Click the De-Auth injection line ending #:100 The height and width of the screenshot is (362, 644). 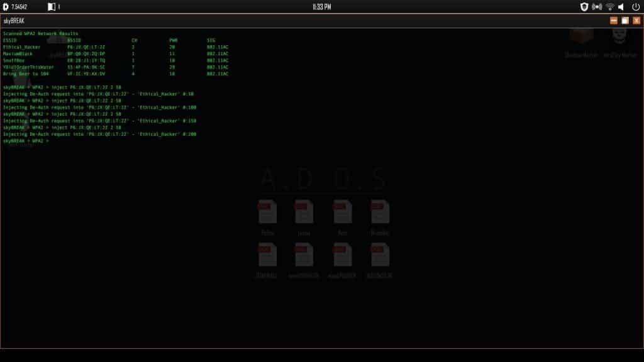click(99, 107)
